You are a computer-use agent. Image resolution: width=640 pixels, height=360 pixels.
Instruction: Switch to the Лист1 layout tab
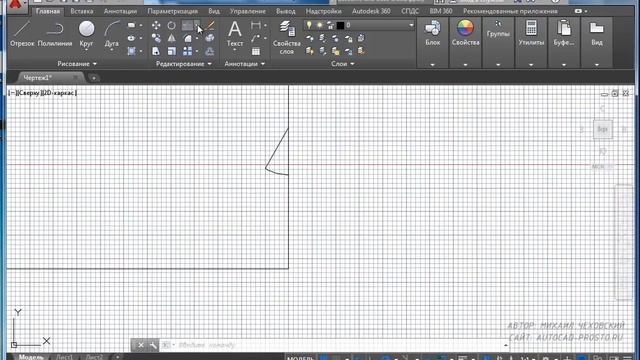[64, 357]
